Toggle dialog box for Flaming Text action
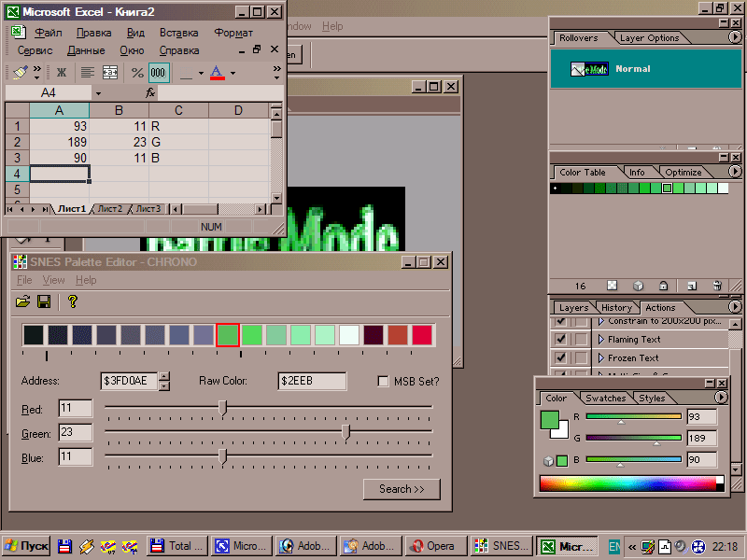747x560 pixels. (x=581, y=339)
